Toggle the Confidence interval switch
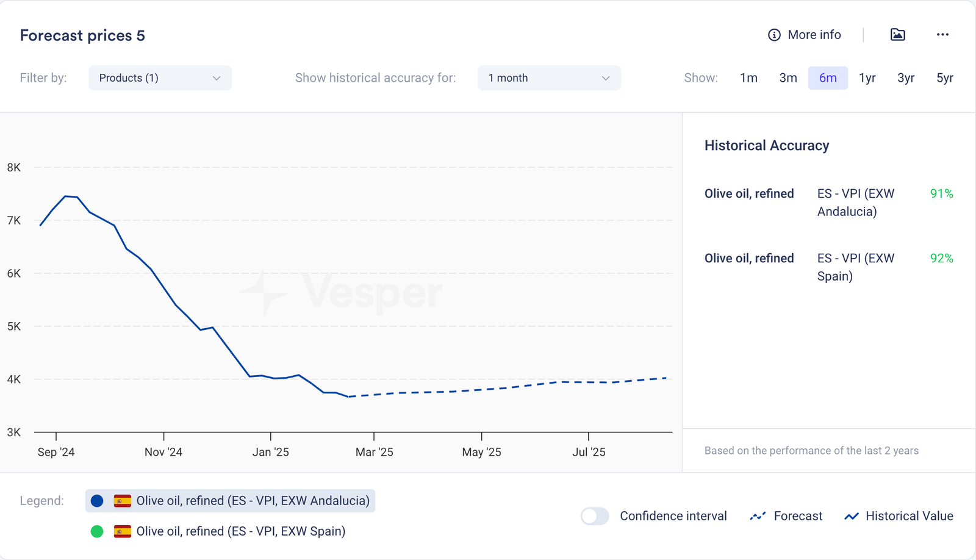 pyautogui.click(x=595, y=516)
